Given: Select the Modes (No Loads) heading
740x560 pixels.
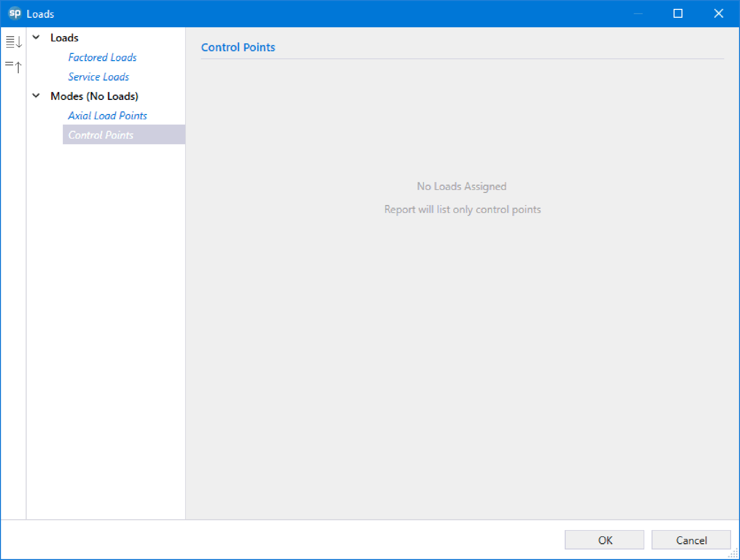Looking at the screenshot, I should click(x=94, y=96).
